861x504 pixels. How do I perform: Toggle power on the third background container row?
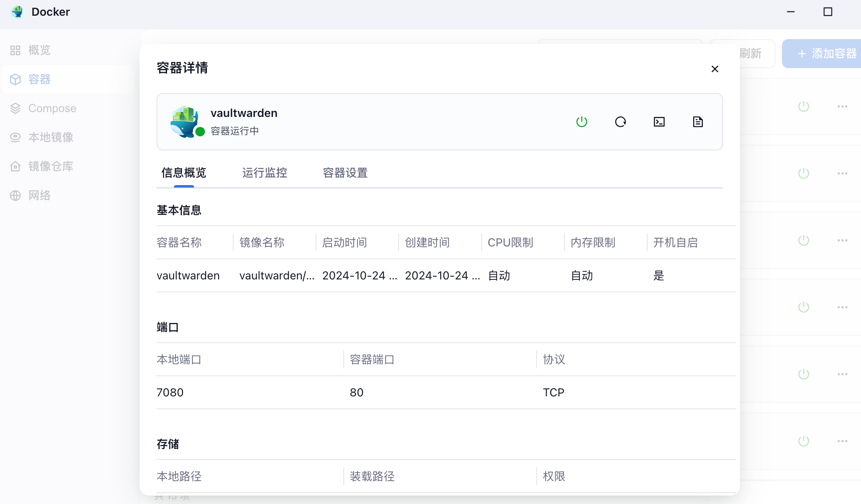804,240
